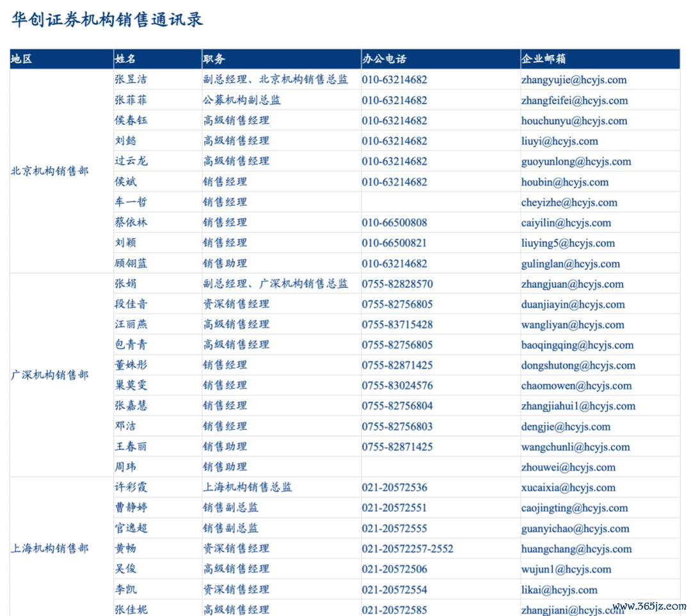Select the name 张菲菲
Image resolution: width=691 pixels, height=616 pixels.
pyautogui.click(x=131, y=100)
